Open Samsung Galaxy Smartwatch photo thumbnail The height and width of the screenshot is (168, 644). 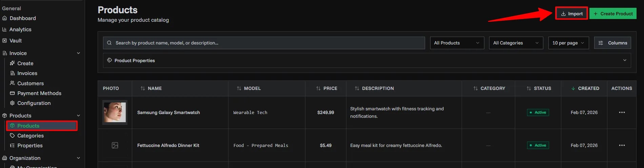[115, 112]
